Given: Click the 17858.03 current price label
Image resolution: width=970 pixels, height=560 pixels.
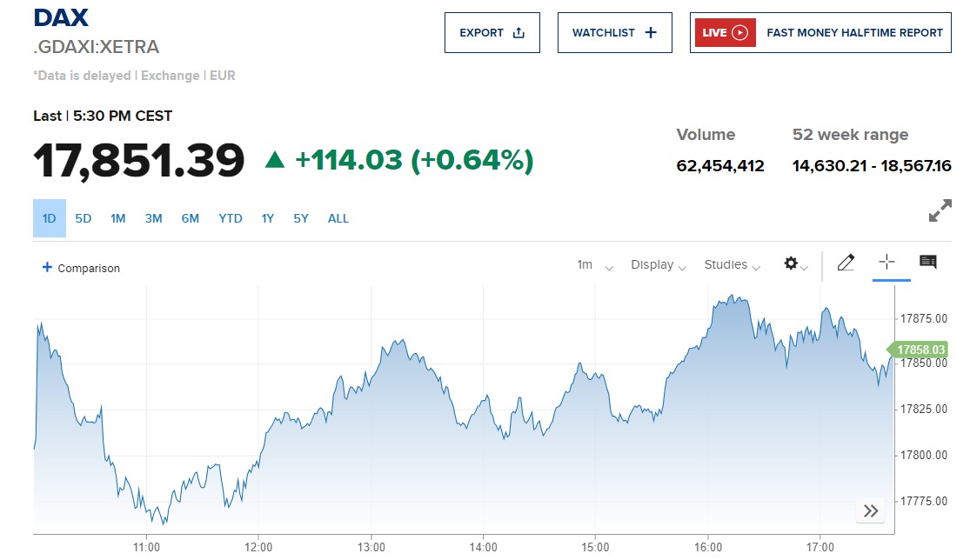Looking at the screenshot, I should point(921,350).
